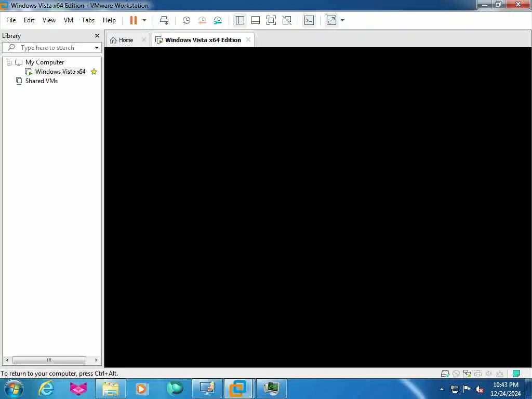The height and width of the screenshot is (399, 532).
Task: Open the pink cat app on taskbar
Action: 78,389
